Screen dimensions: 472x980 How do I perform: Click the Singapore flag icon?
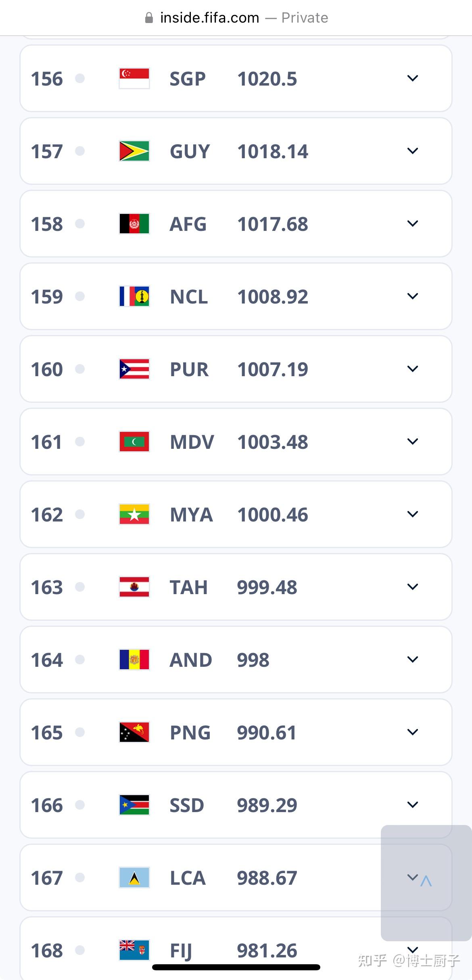coord(134,78)
